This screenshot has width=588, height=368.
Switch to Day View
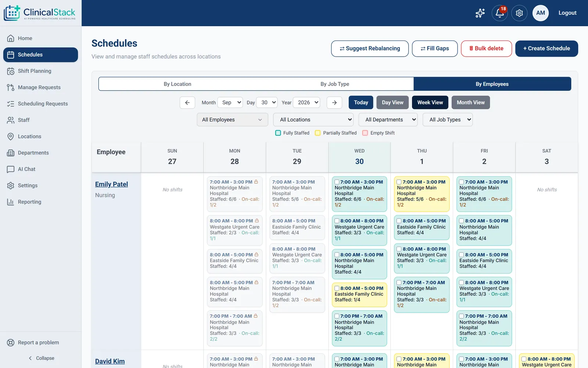point(392,103)
